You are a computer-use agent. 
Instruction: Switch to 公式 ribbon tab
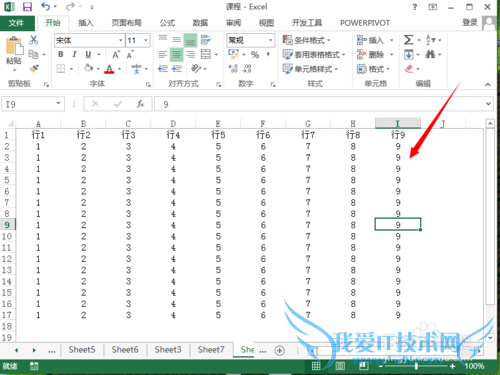click(167, 23)
